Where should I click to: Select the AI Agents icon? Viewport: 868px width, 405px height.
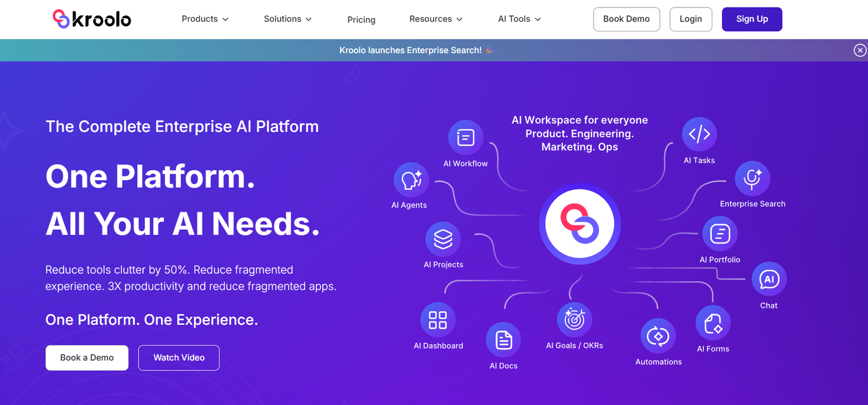(x=411, y=180)
